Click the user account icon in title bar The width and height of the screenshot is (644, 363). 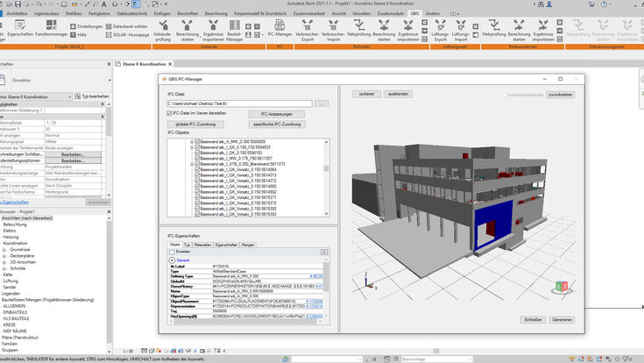point(549,4)
